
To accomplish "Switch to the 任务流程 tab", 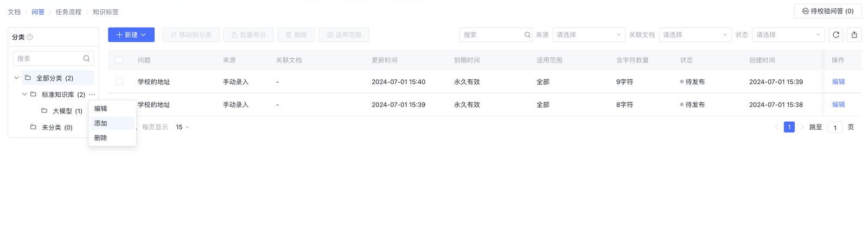I will (x=68, y=12).
